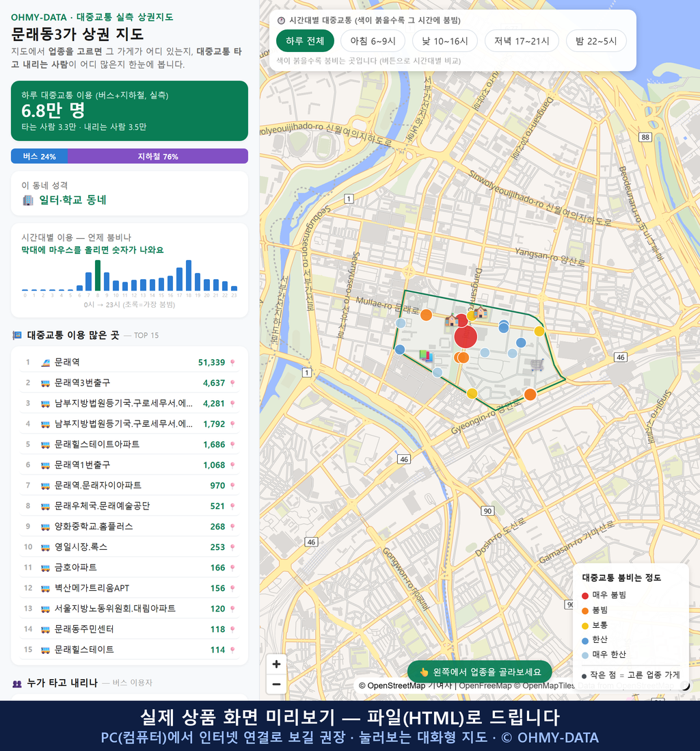Click the pin icon on the 문래힐스테이트아파트 row
700x751 pixels.
232,445
